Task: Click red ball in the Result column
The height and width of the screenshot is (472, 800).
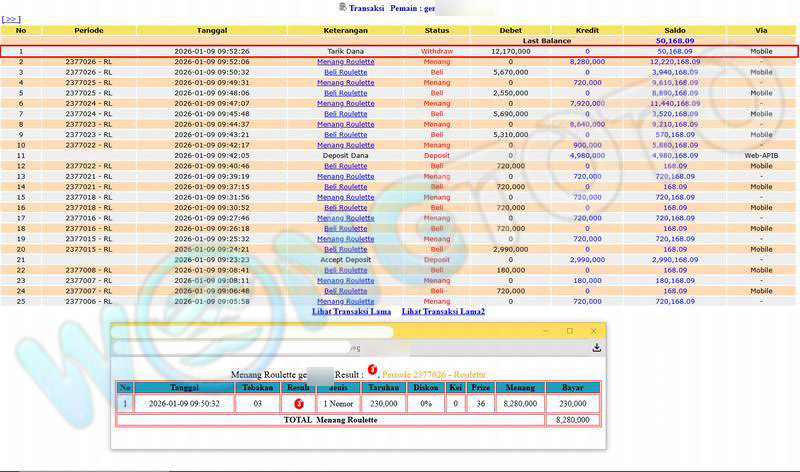Action: pyautogui.click(x=297, y=403)
